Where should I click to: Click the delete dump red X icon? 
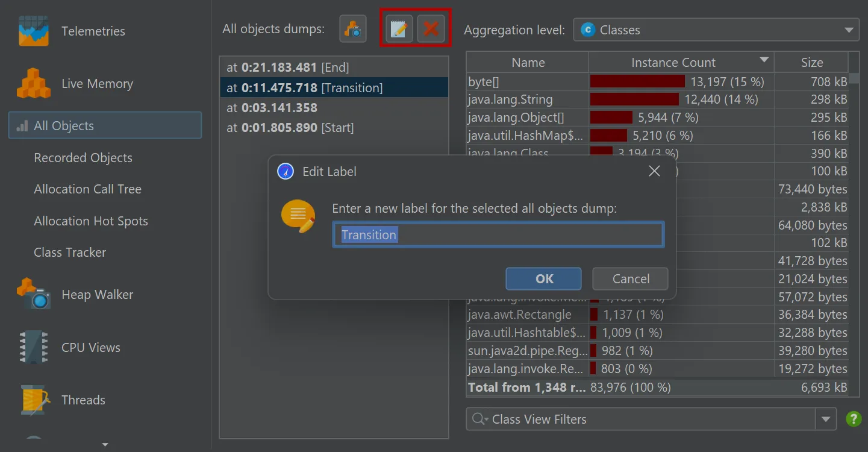(431, 29)
